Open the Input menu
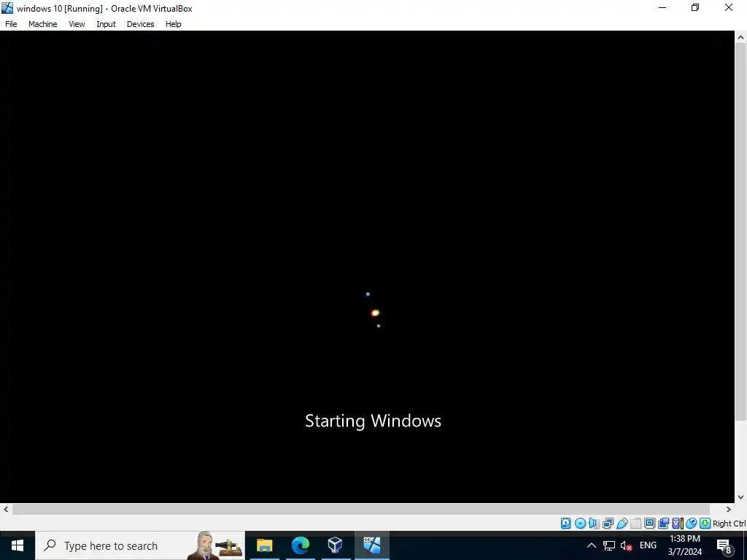The width and height of the screenshot is (747, 560). pyautogui.click(x=106, y=24)
